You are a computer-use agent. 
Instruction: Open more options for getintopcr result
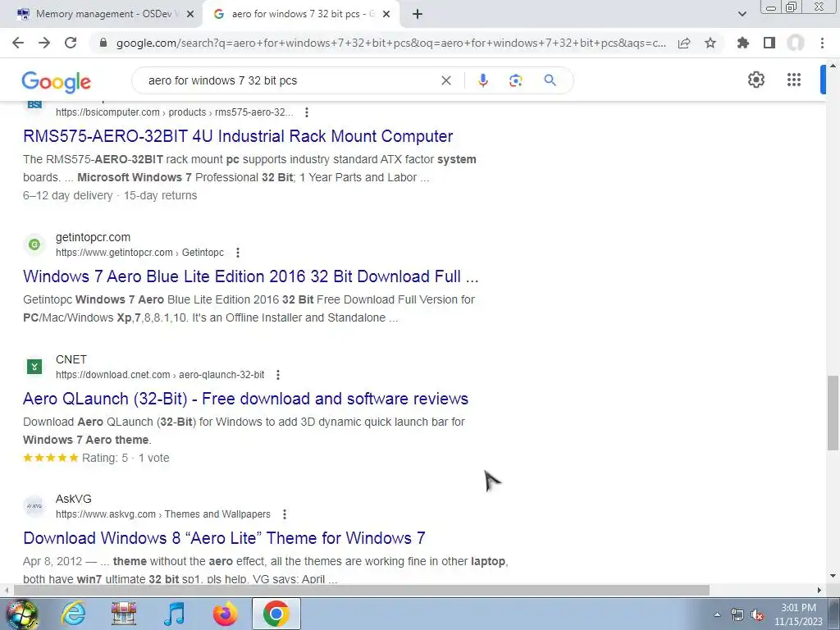tap(238, 253)
